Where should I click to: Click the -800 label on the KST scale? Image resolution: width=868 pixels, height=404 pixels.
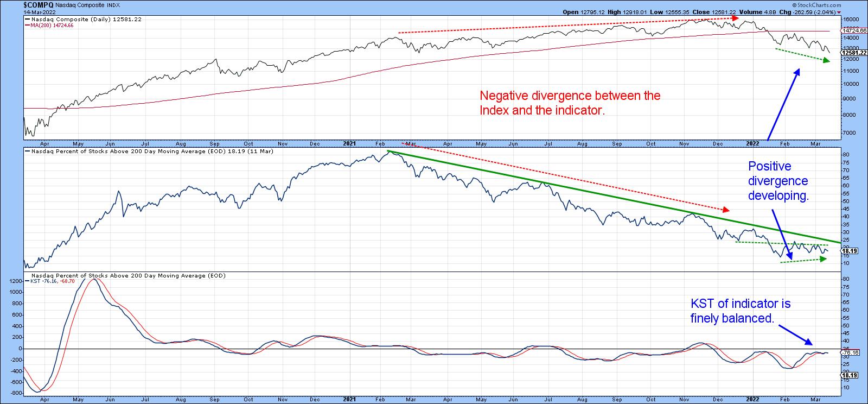pos(15,394)
